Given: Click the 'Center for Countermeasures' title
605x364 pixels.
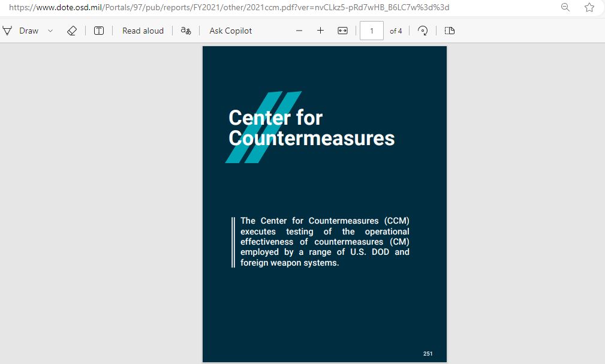Looking at the screenshot, I should pos(312,128).
